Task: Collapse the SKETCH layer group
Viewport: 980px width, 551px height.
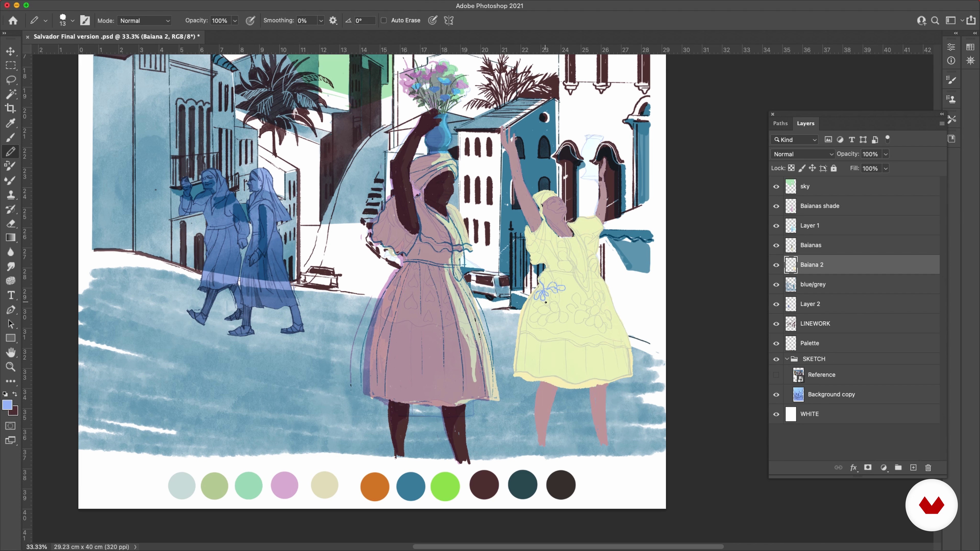Action: coord(787,359)
